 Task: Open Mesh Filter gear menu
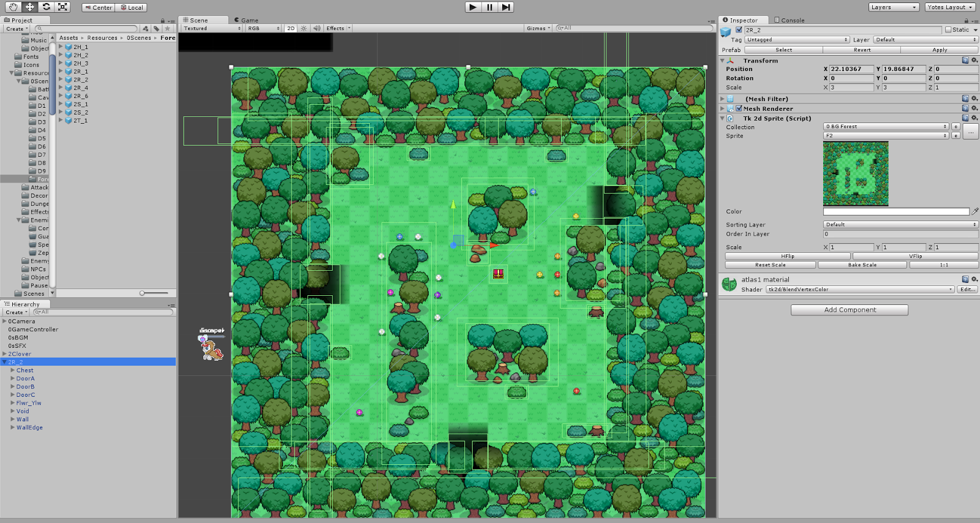[974, 99]
